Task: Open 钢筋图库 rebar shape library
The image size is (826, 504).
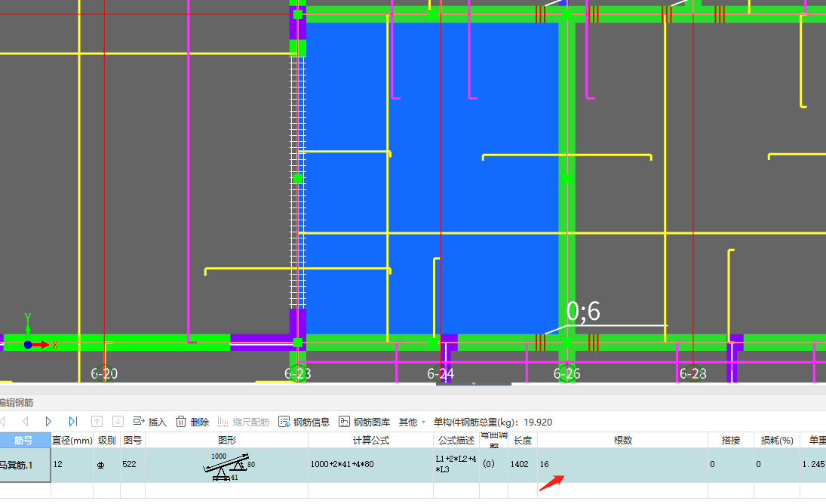Action: pos(364,422)
